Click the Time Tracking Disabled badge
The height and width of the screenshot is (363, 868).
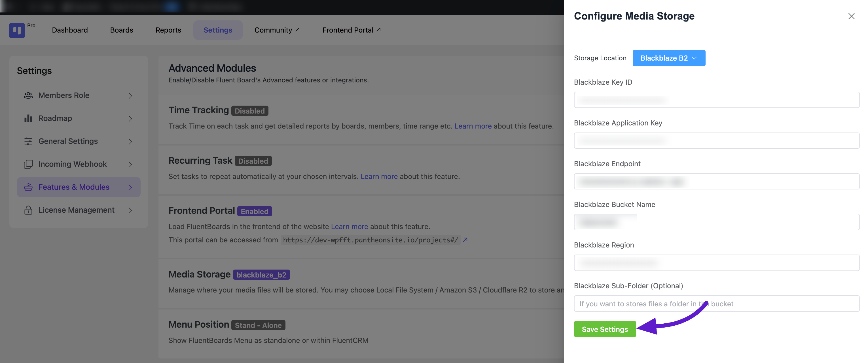[250, 111]
